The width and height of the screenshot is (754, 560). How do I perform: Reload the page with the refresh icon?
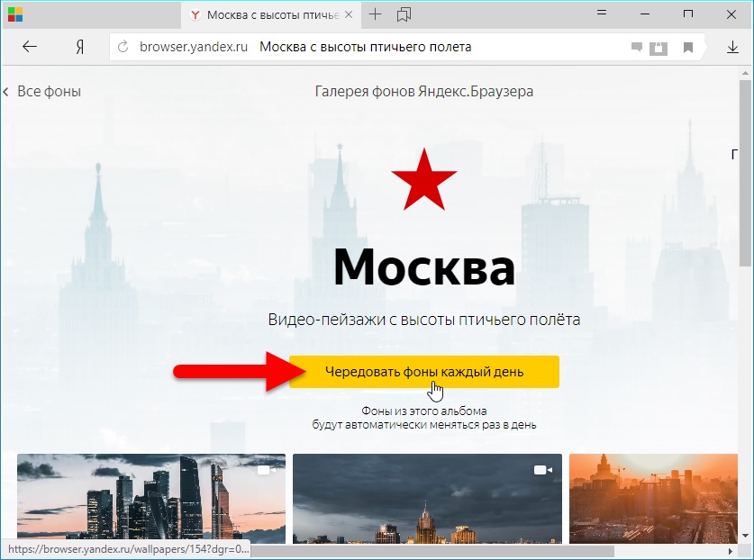click(123, 47)
